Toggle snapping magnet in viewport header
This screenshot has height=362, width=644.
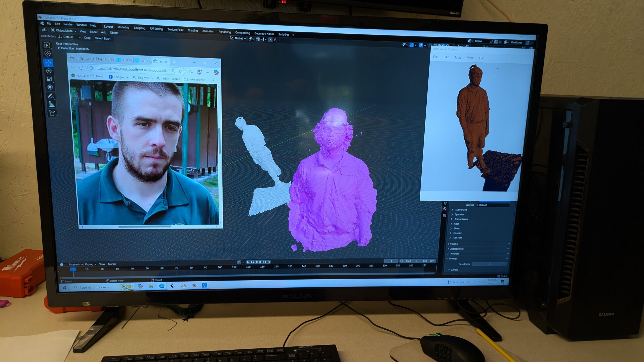tap(258, 39)
